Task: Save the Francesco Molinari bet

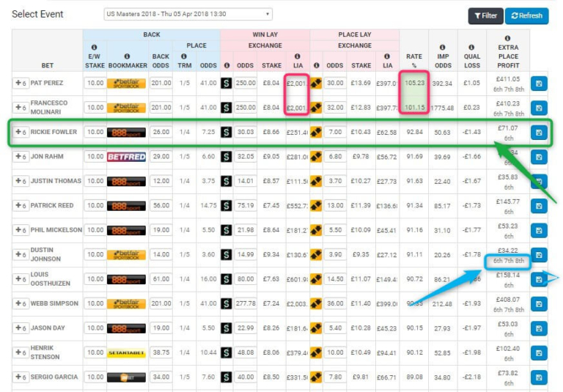Action: tap(539, 108)
